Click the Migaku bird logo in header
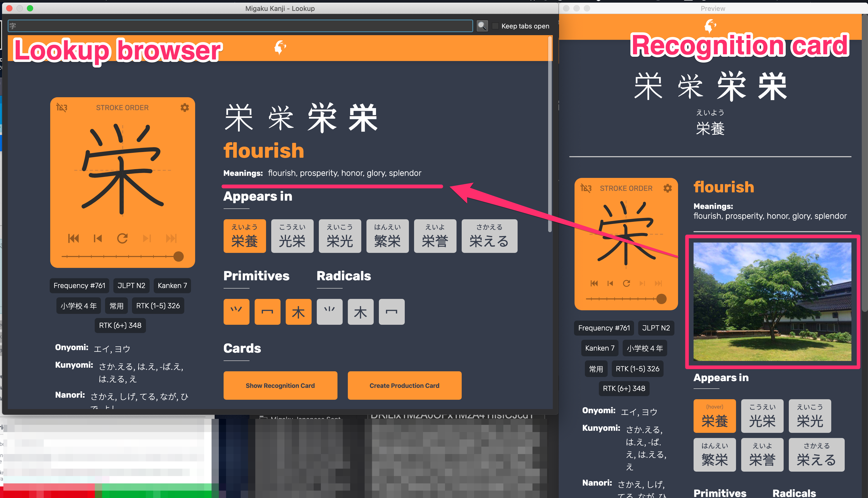 pos(280,47)
